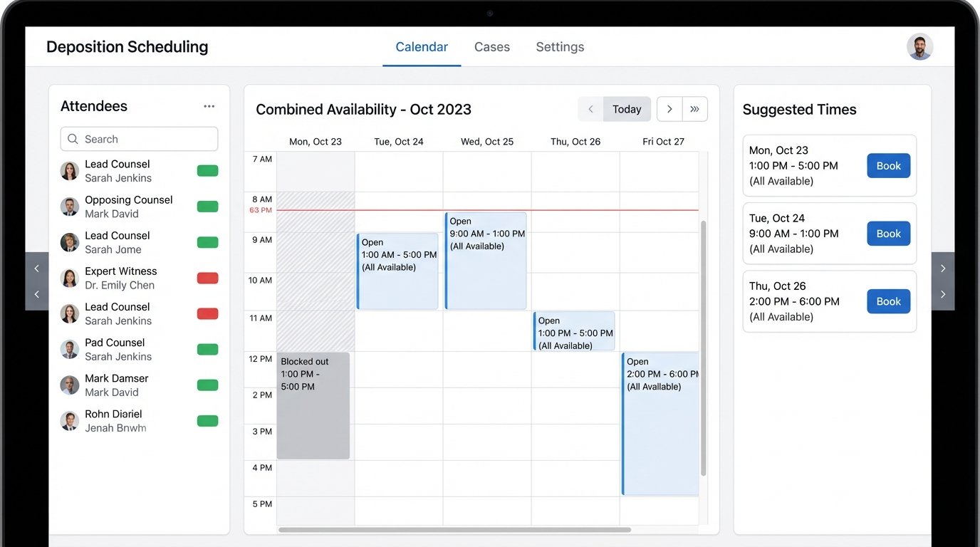
Task: Select the Open event on Thu, Oct 26
Action: 574,331
